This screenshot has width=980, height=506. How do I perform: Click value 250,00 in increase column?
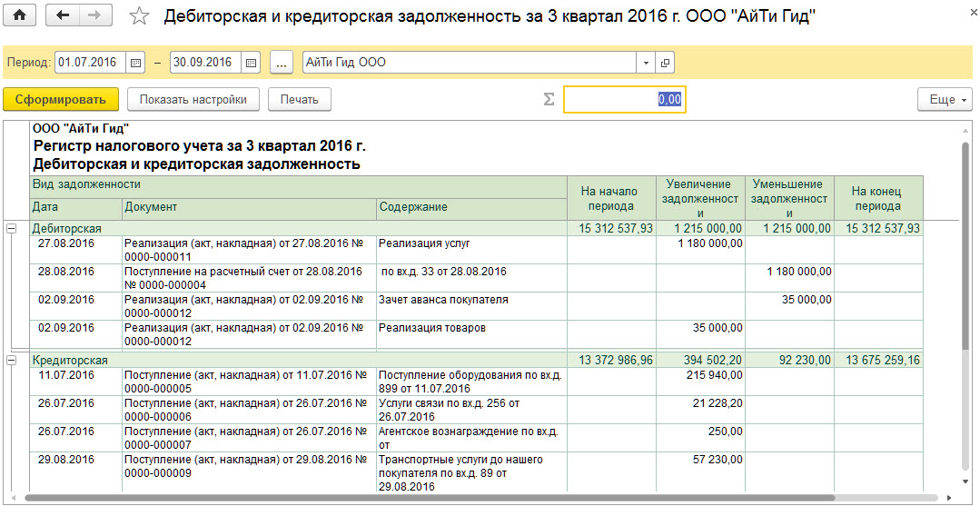[x=725, y=432]
